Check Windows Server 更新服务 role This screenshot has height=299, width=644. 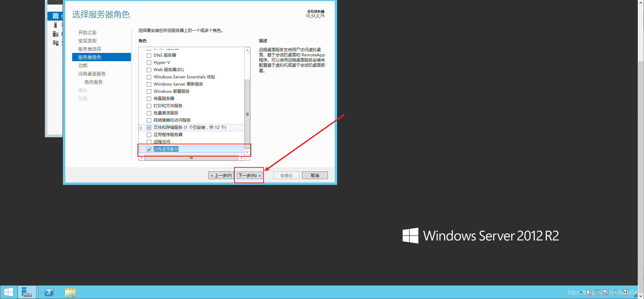tap(149, 84)
